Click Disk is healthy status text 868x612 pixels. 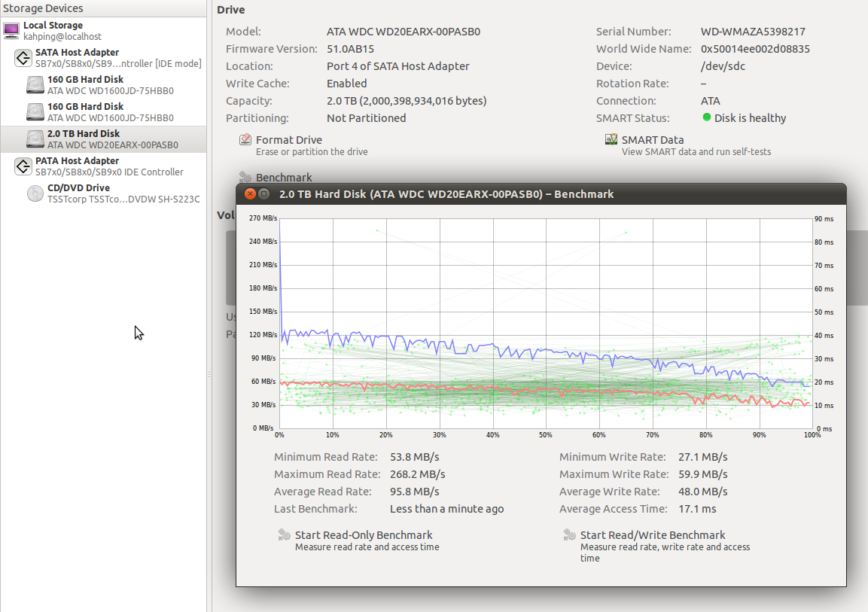[x=750, y=118]
